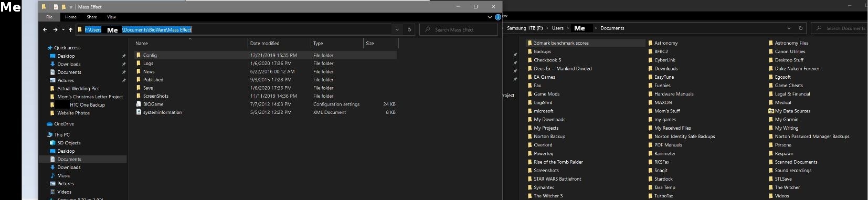Open Music under This PC
868x200 pixels.
coord(63,175)
